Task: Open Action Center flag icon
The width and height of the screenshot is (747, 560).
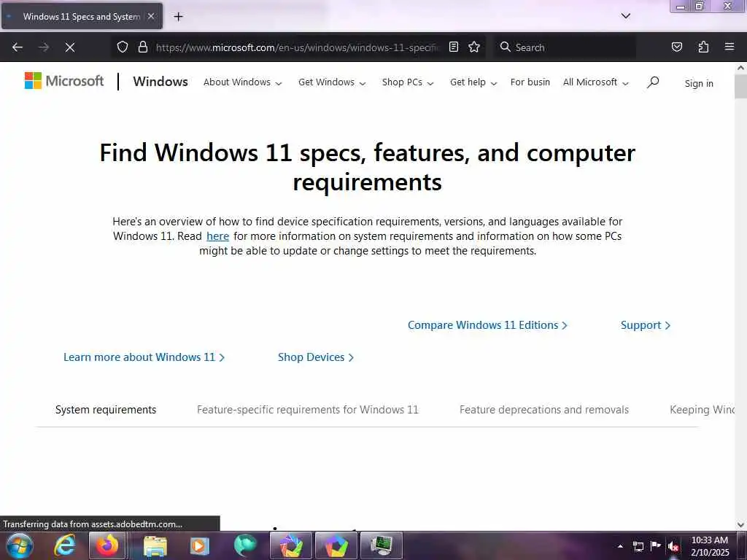Action: (656, 546)
